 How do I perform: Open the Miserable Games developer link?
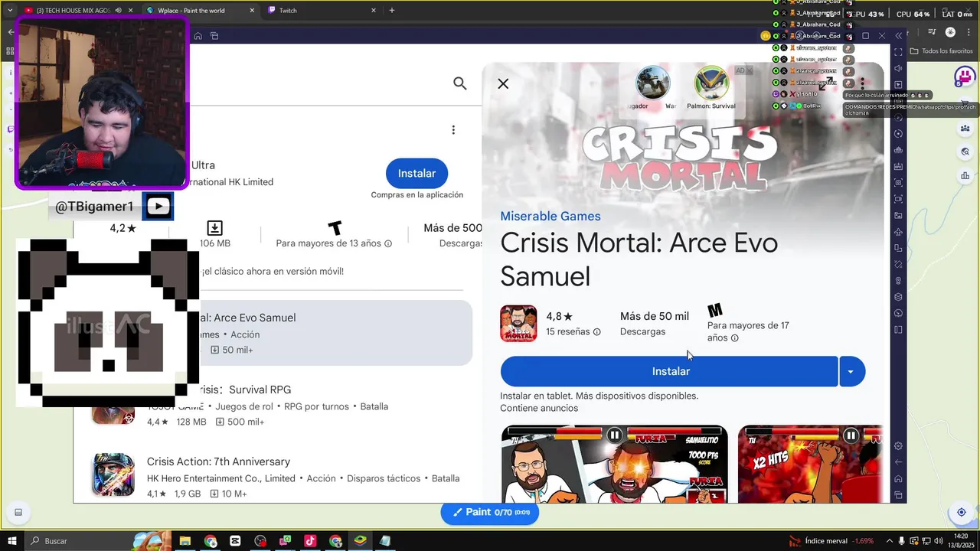[x=550, y=217]
